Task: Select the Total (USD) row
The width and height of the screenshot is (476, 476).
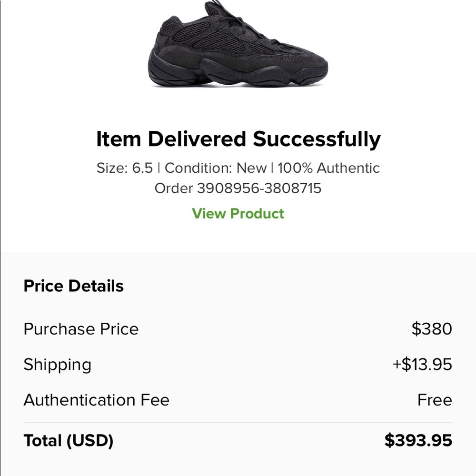Action: point(68,440)
